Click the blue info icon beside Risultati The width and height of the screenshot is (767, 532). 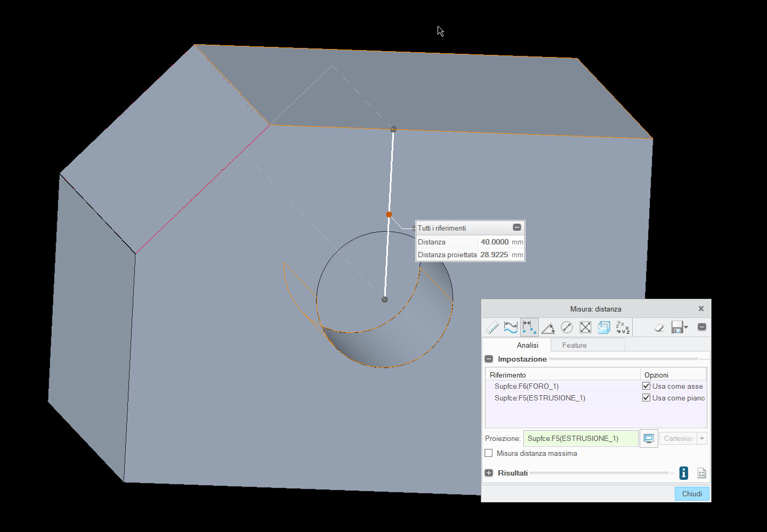(x=684, y=473)
